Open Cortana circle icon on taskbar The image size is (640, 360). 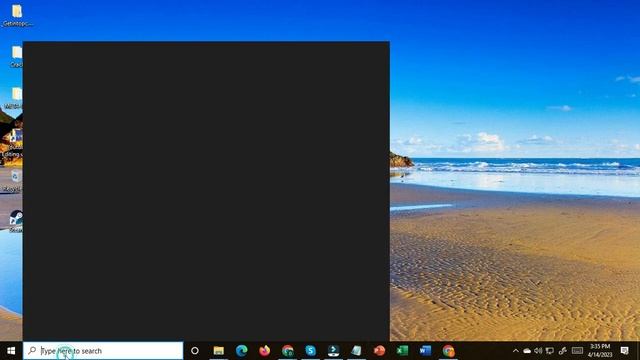pos(195,351)
